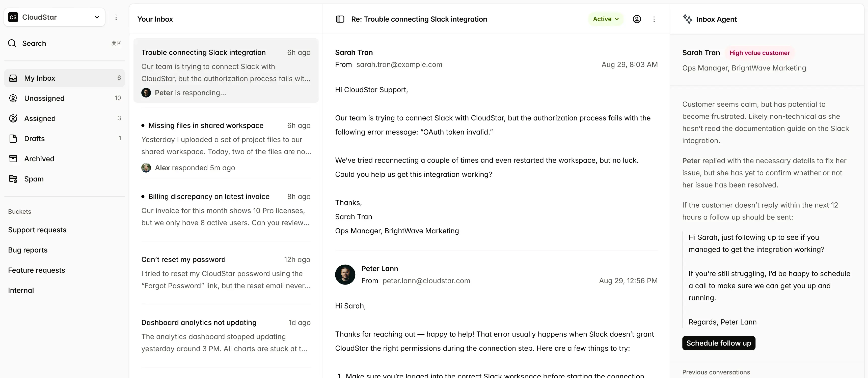Click the sidebar panel toggle icon

(340, 19)
